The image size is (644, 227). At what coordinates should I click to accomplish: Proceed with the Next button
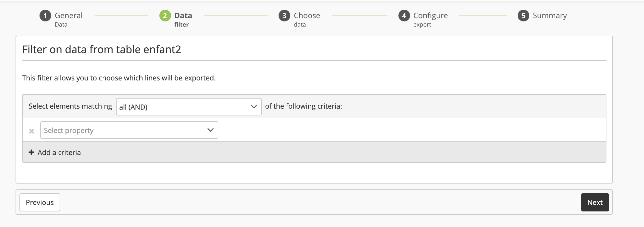click(595, 202)
